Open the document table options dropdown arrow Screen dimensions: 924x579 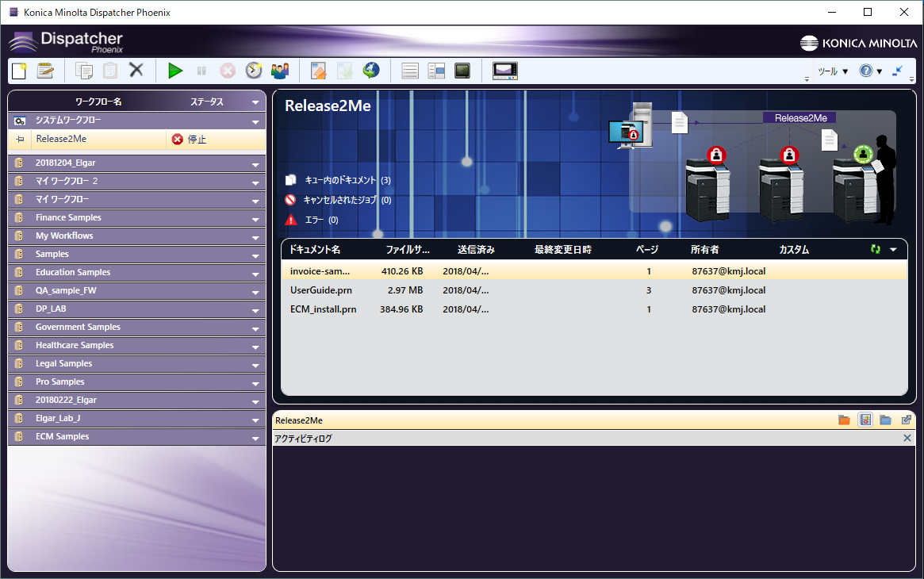pyautogui.click(x=893, y=250)
